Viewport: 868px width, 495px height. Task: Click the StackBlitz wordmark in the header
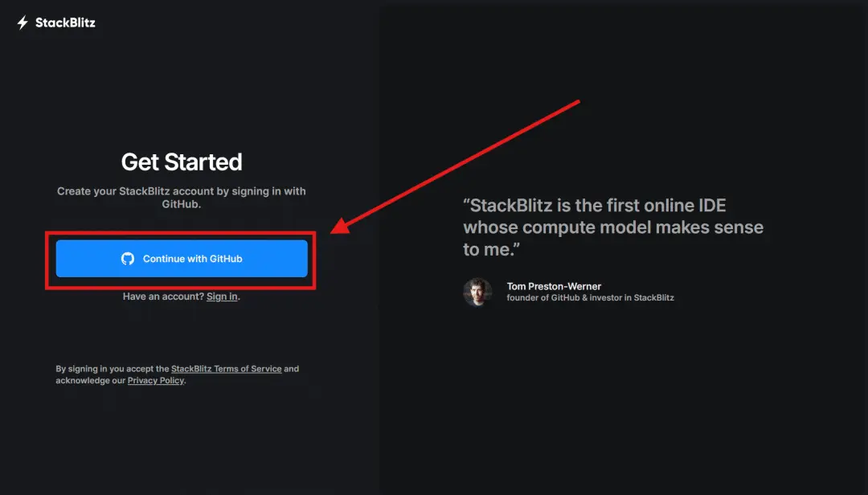65,22
